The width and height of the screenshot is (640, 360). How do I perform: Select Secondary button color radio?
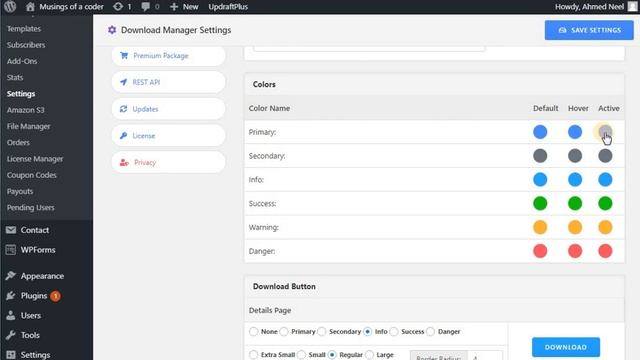(x=322, y=331)
